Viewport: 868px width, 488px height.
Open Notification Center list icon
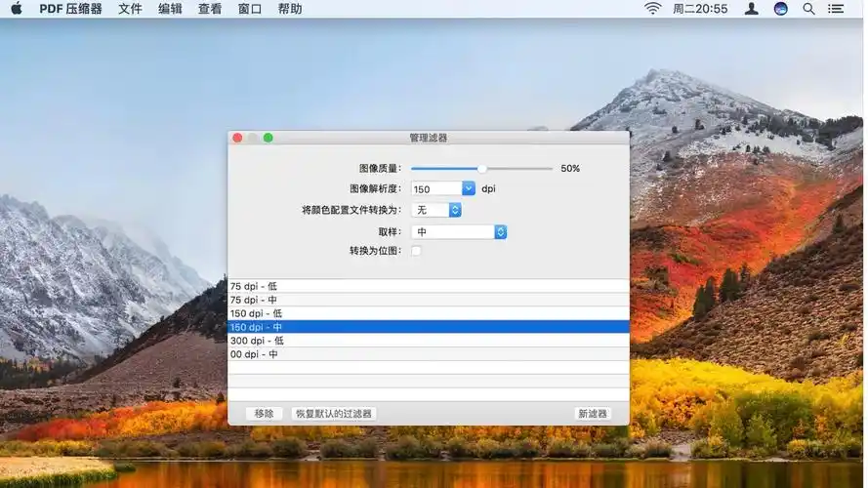pos(836,9)
